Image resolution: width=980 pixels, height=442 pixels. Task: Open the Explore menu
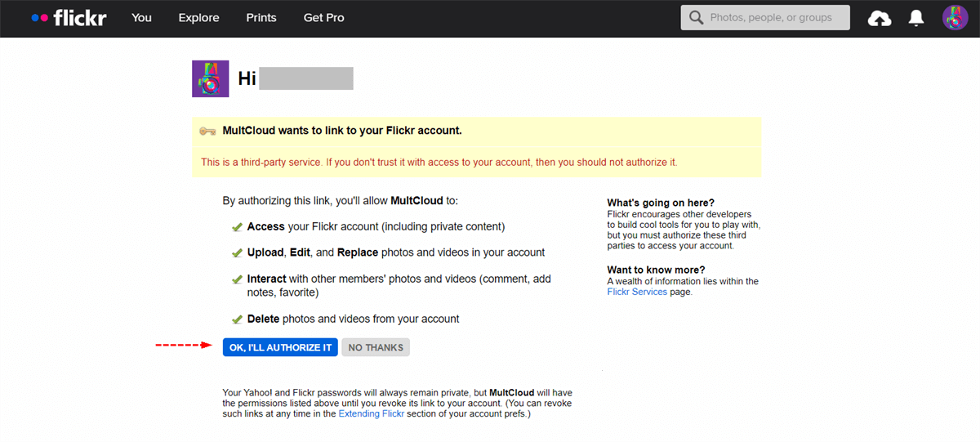tap(198, 18)
